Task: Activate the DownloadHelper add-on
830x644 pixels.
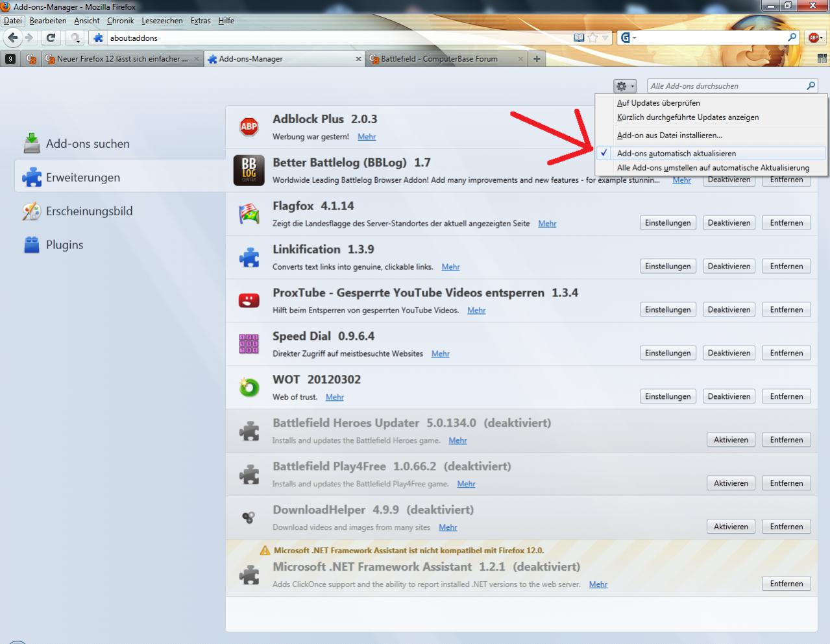Action: pyautogui.click(x=731, y=527)
